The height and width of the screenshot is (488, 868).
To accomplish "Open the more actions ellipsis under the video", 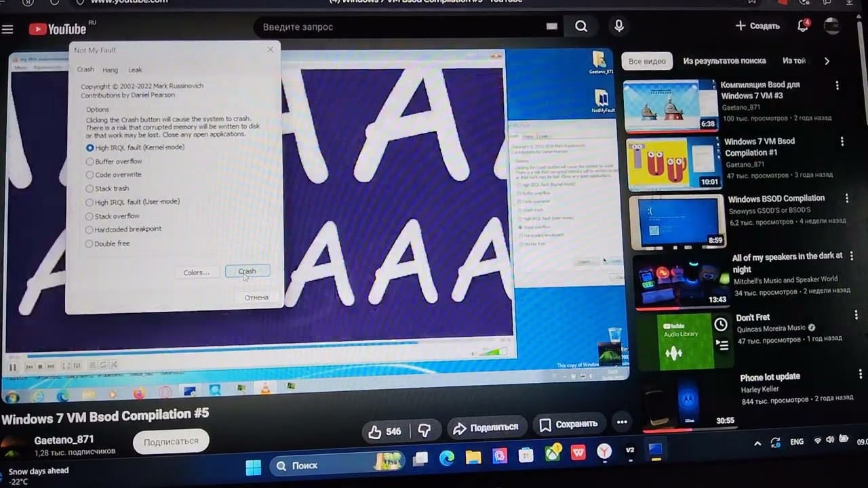I will coord(622,422).
